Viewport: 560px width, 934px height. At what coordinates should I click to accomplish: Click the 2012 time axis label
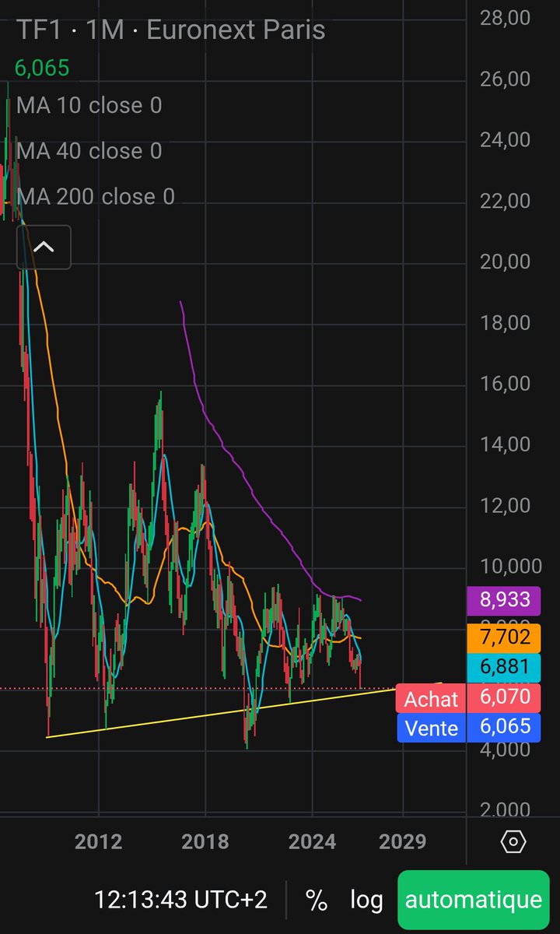click(x=99, y=841)
